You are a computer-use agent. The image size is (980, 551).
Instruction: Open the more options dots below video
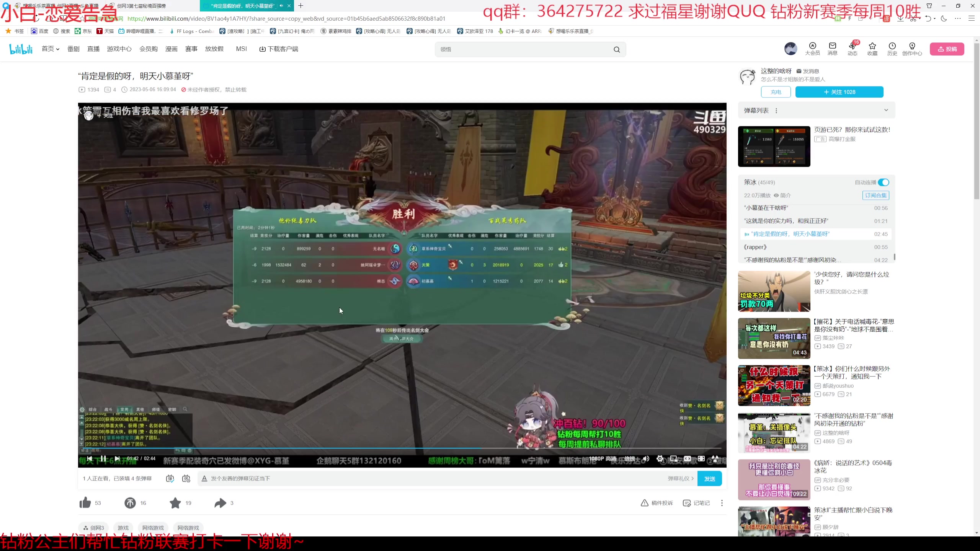[x=722, y=503]
